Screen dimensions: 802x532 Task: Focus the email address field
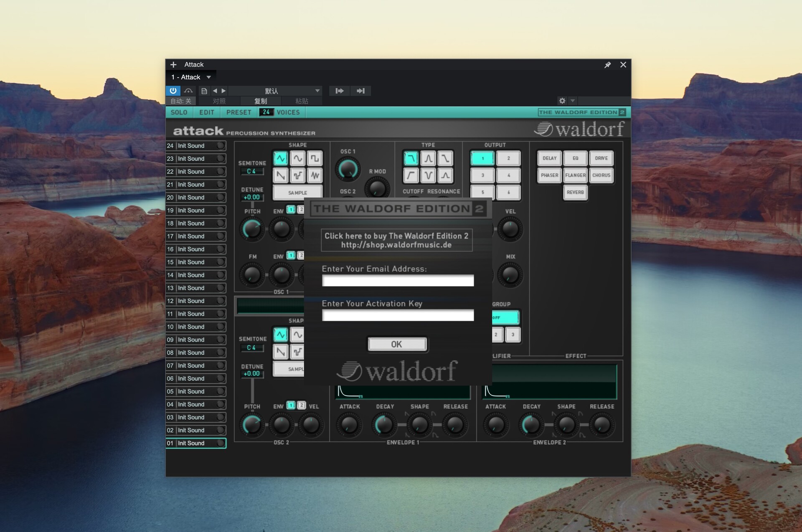pyautogui.click(x=398, y=281)
